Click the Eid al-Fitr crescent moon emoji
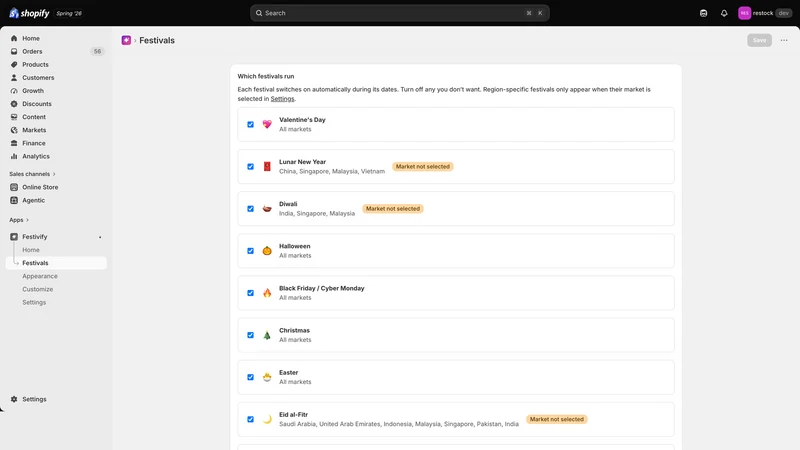The width and height of the screenshot is (800, 450). 267,419
